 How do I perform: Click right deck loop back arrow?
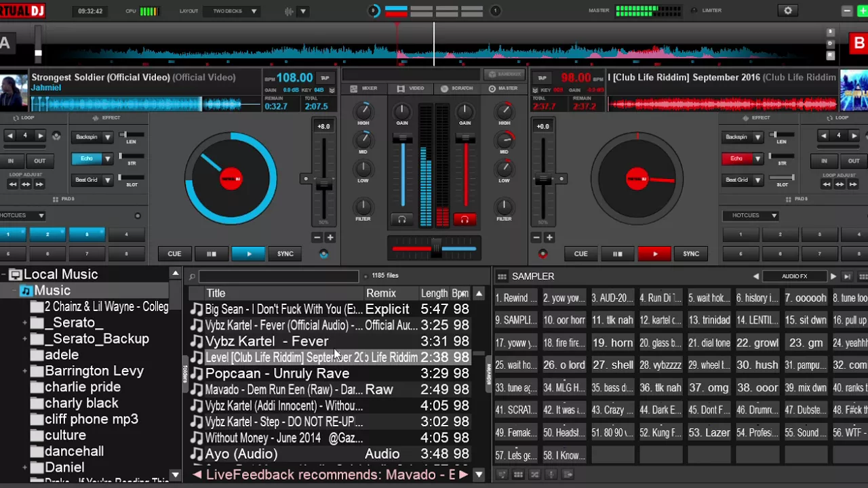(823, 136)
